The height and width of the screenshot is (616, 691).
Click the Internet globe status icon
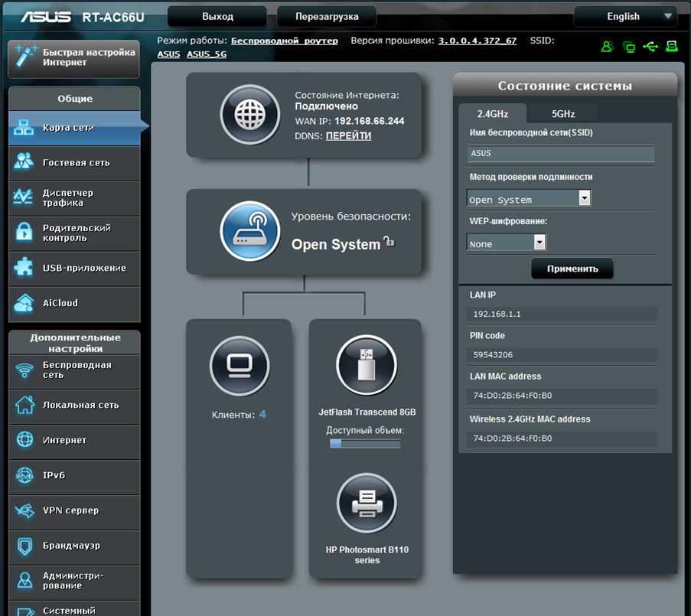[x=250, y=114]
